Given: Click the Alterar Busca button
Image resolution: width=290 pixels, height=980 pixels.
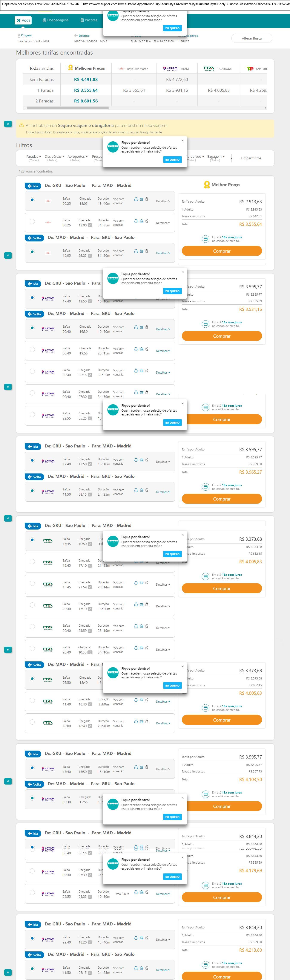Looking at the screenshot, I should pyautogui.click(x=252, y=38).
